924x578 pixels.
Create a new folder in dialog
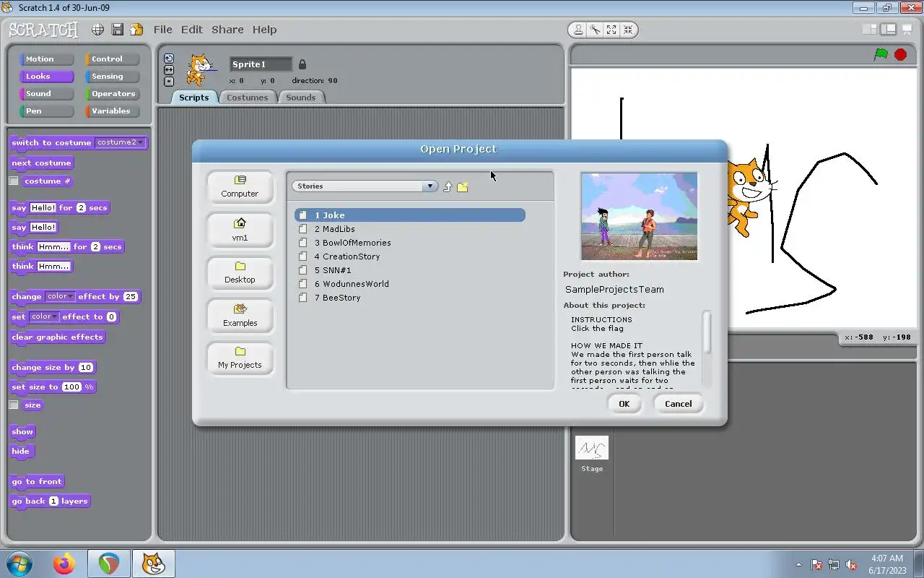click(x=463, y=186)
